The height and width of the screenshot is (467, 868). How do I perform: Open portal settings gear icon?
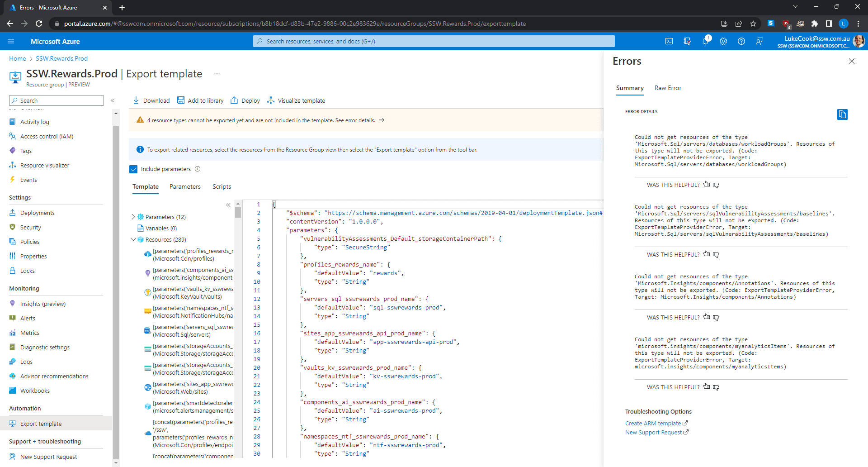[723, 41]
